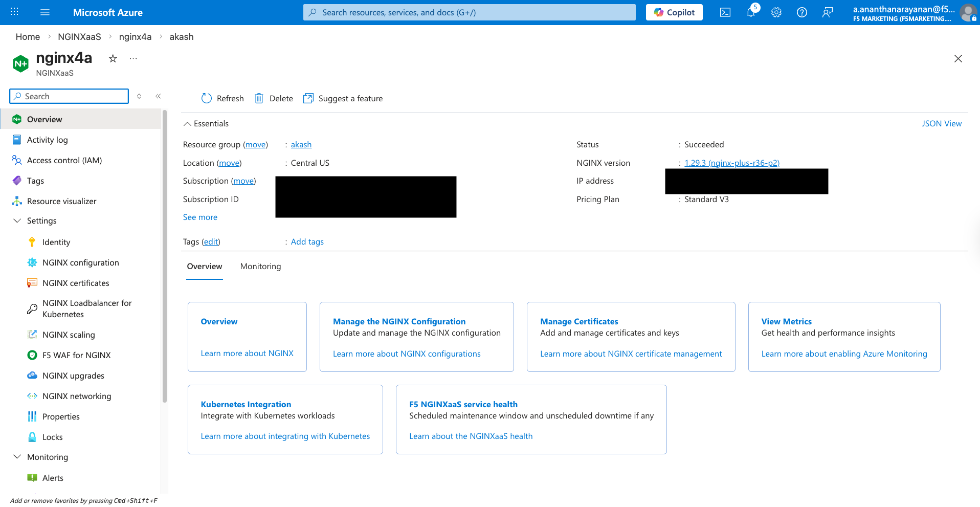Collapse the sidebar menu with double chevron
This screenshot has width=980, height=507.
click(158, 96)
